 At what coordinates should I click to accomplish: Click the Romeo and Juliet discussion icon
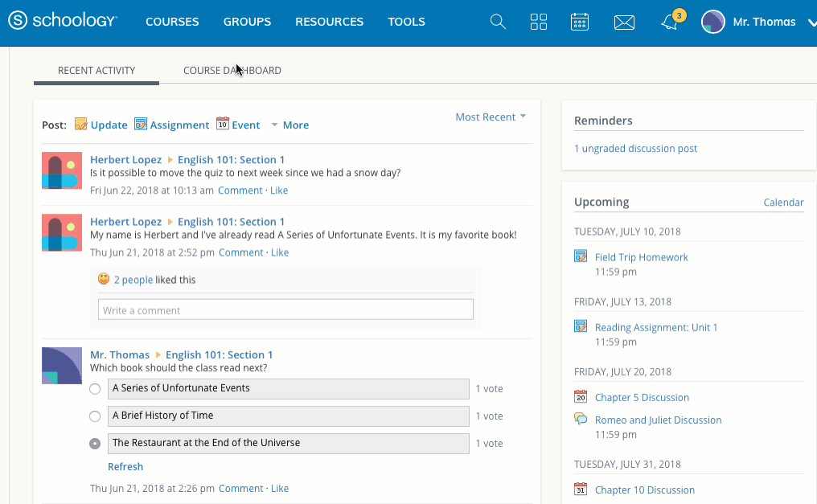pyautogui.click(x=581, y=420)
